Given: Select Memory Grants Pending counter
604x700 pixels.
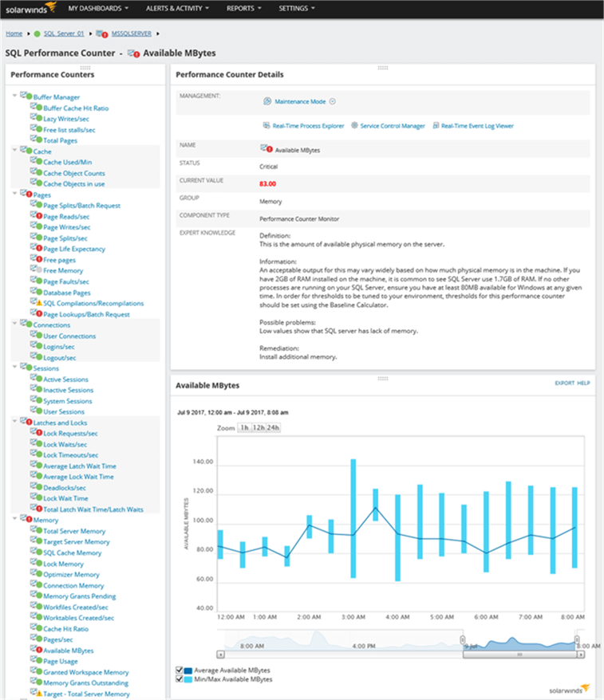Looking at the screenshot, I should pyautogui.click(x=80, y=596).
